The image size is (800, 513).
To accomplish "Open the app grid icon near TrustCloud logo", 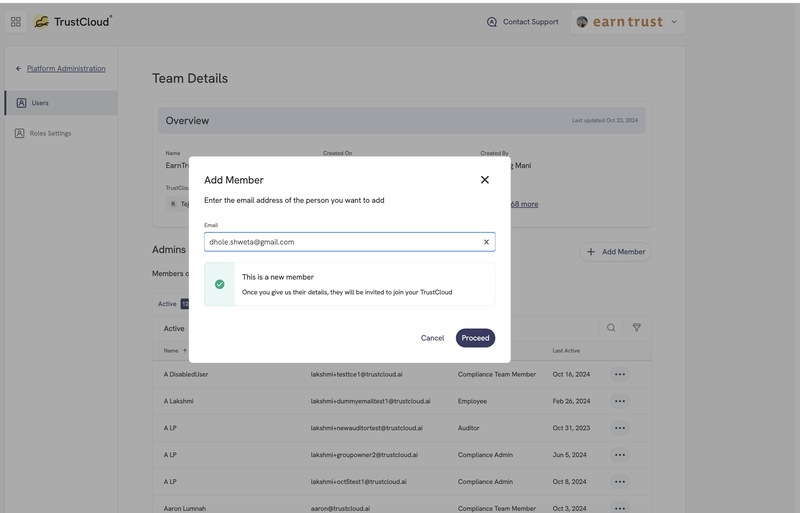I will point(16,22).
